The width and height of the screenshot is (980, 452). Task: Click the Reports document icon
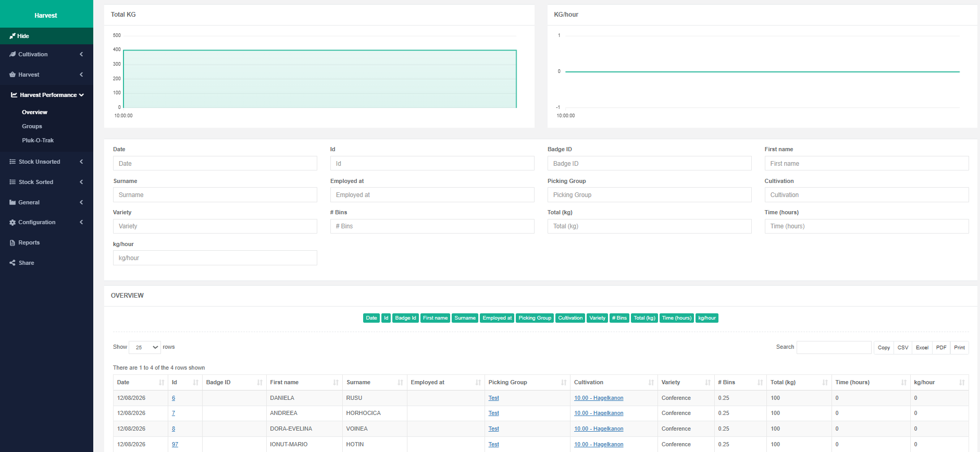click(13, 242)
